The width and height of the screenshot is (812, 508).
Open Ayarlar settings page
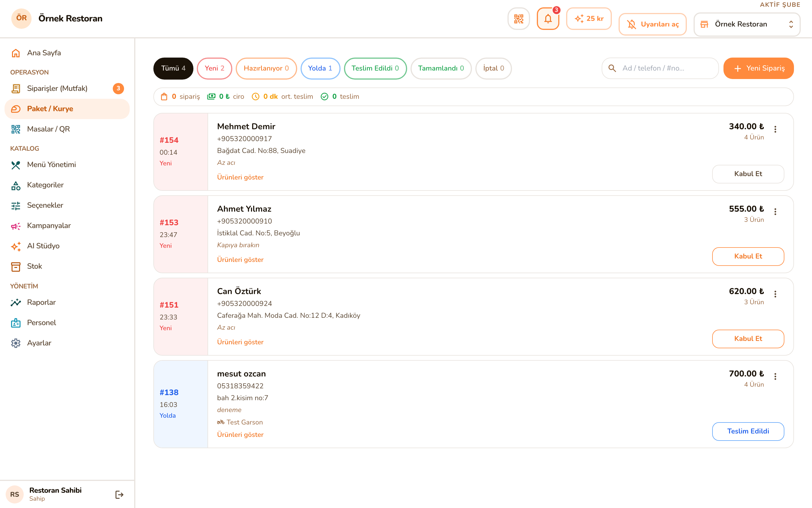[67, 343]
